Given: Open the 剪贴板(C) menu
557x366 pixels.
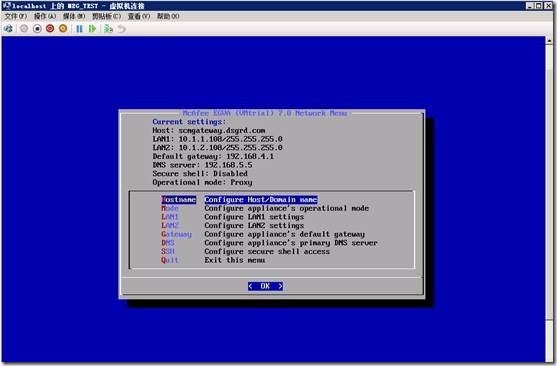Looking at the screenshot, I should pos(107,16).
